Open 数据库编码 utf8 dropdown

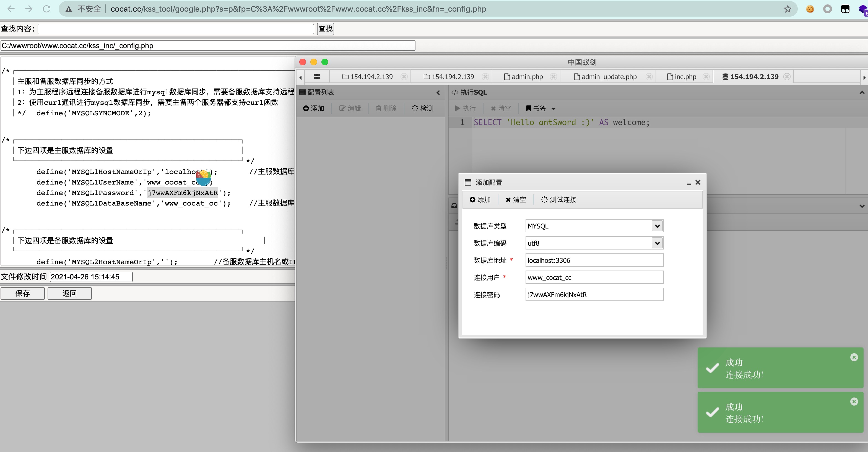(x=657, y=243)
